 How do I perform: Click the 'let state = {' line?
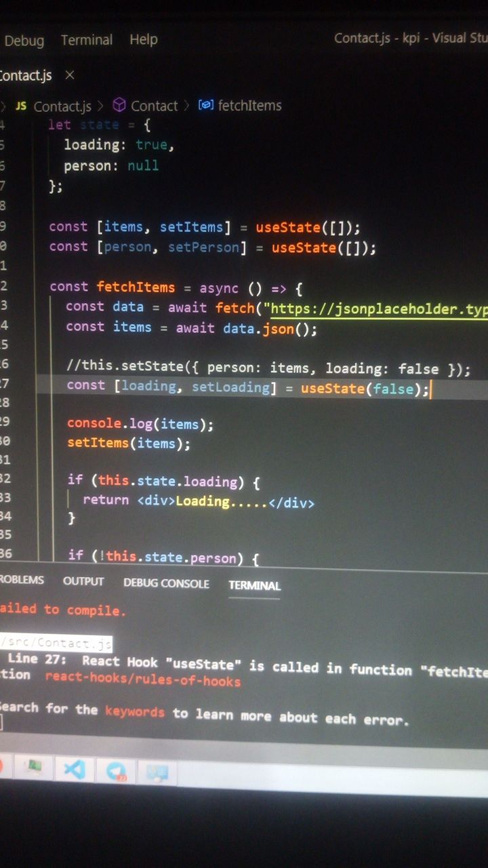(100, 125)
